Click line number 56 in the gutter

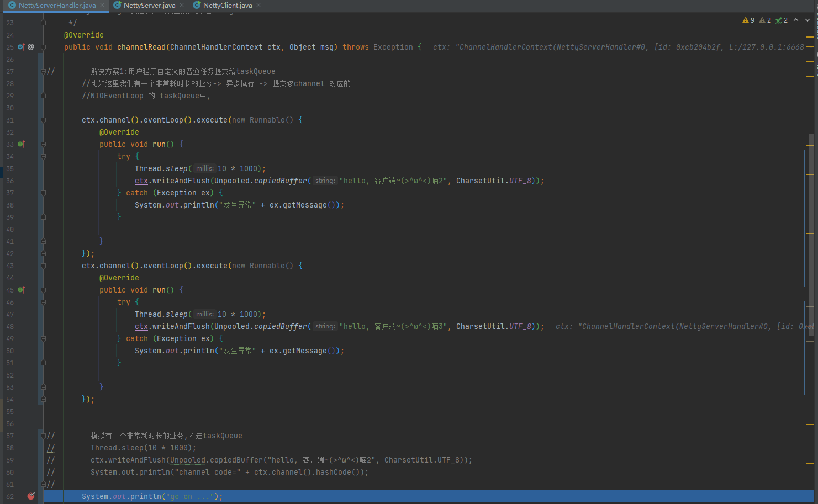coord(10,423)
